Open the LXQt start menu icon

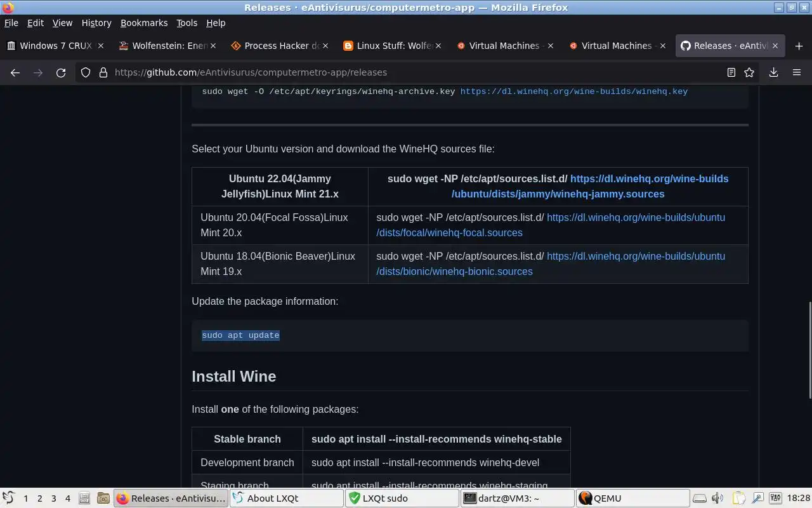pyautogui.click(x=8, y=498)
